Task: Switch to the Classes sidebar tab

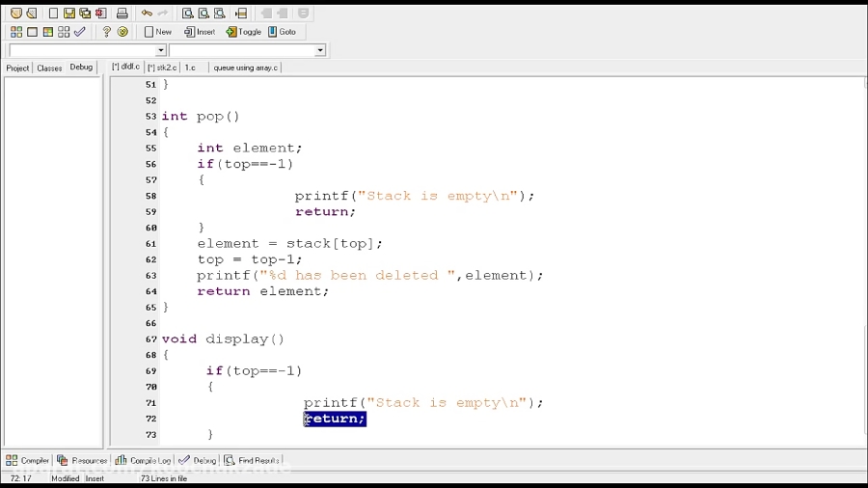Action: pos(49,68)
